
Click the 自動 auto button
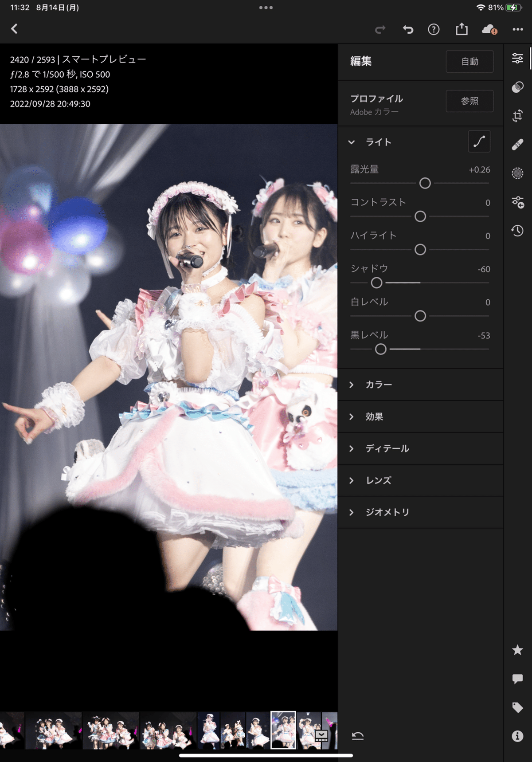(x=469, y=62)
